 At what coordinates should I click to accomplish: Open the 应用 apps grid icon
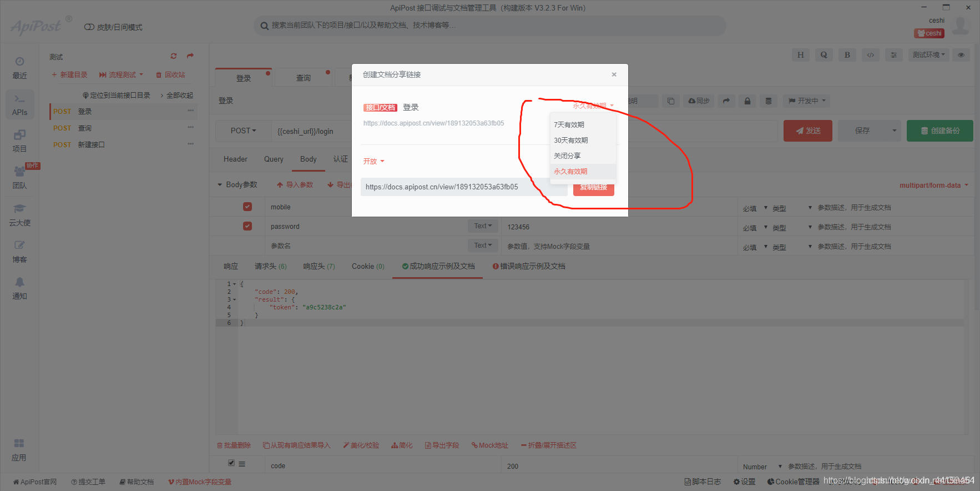click(19, 450)
